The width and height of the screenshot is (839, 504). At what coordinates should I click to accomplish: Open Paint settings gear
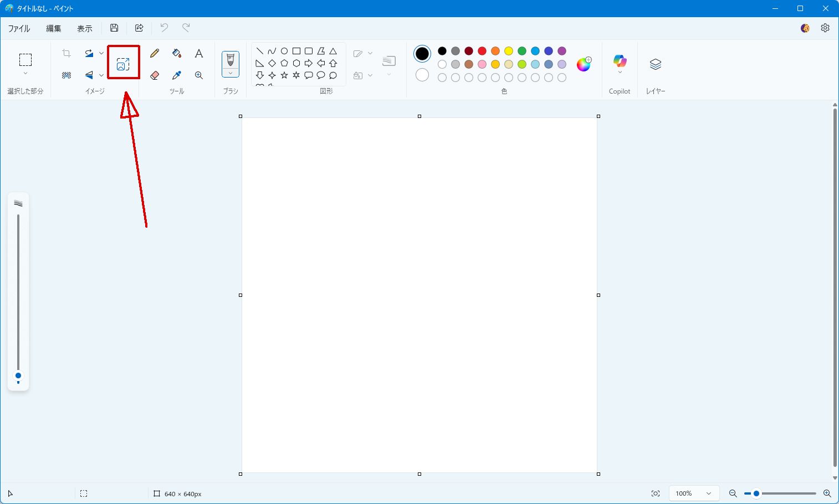click(x=825, y=28)
